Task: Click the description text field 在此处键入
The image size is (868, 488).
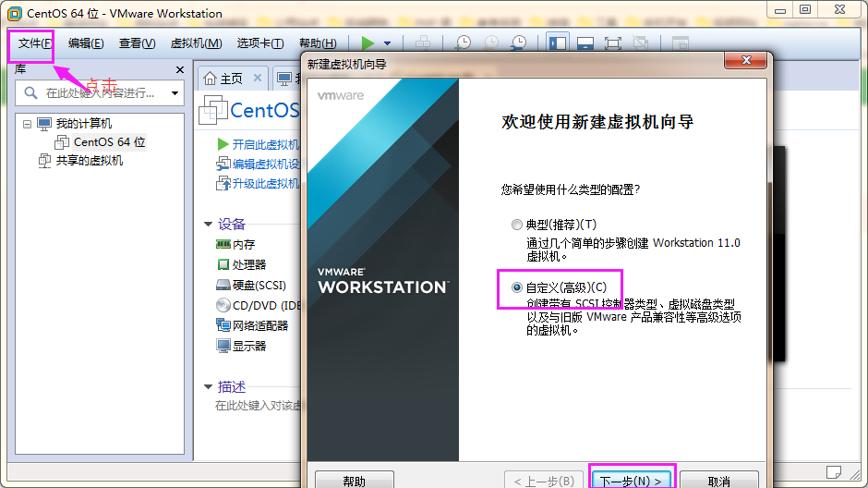Action: point(258,406)
